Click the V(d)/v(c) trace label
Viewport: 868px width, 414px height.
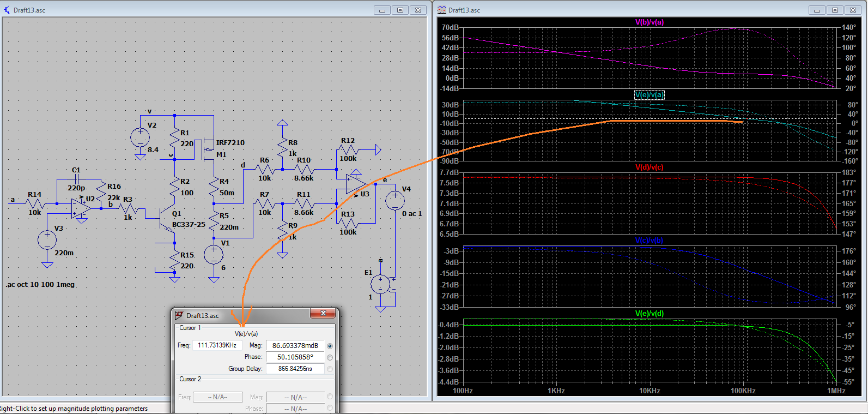[650, 167]
